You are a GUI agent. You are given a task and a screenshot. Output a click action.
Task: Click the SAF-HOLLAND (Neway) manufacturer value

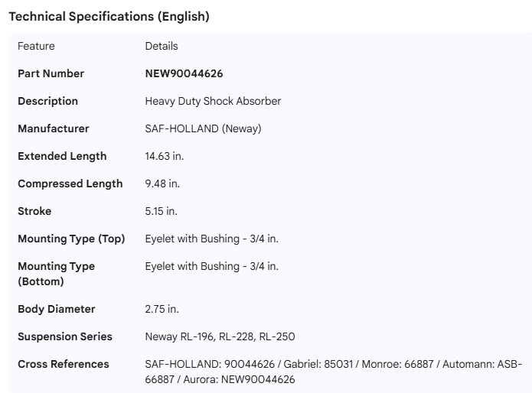[x=203, y=128]
